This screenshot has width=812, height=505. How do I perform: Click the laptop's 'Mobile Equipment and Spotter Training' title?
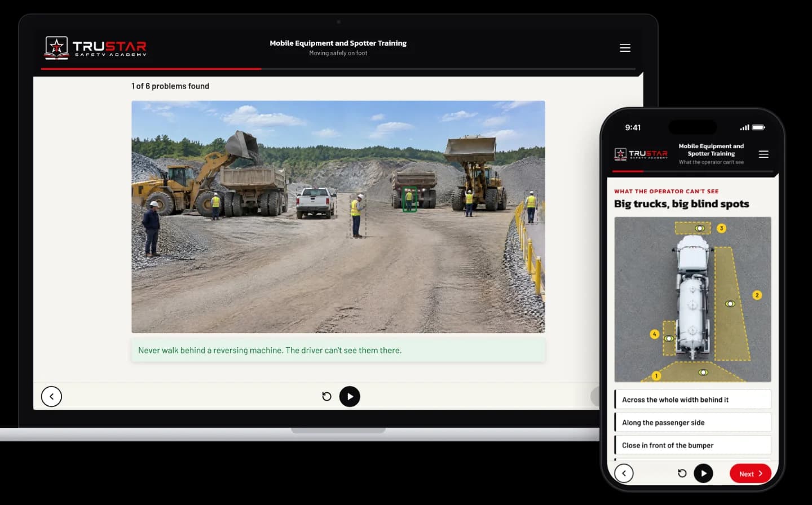[x=338, y=43]
